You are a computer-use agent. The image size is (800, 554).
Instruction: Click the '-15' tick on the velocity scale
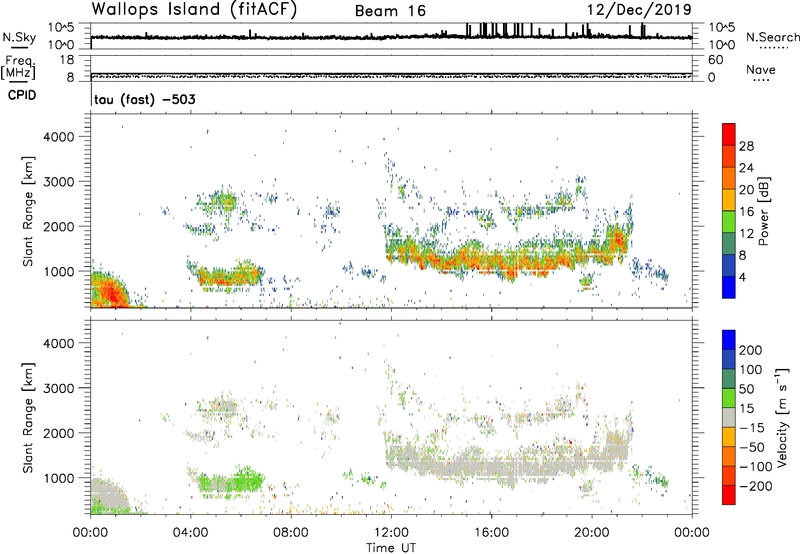[x=752, y=427]
